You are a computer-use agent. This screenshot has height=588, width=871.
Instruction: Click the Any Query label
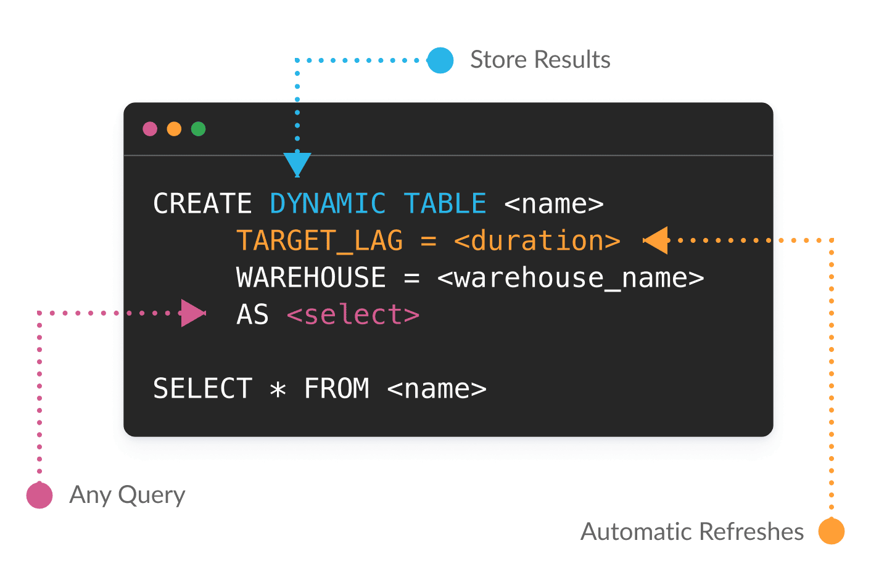(127, 496)
